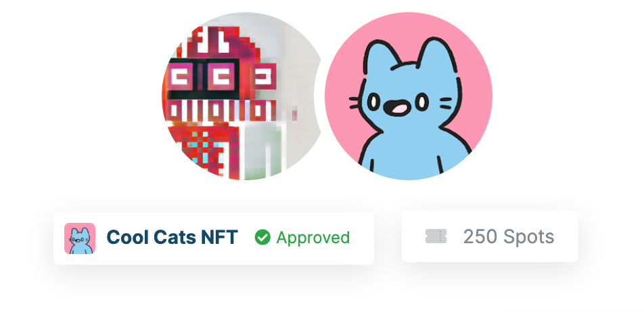Screen dimensions: 644x313
Task: Select the 250 Spots card
Action: (490, 236)
